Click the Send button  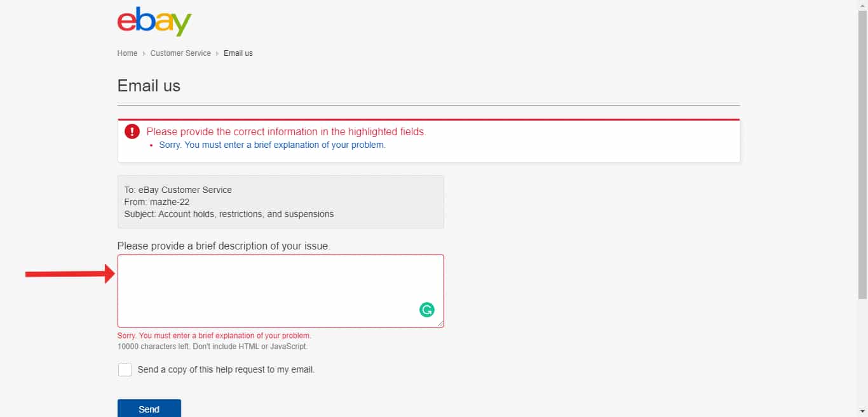coord(149,409)
